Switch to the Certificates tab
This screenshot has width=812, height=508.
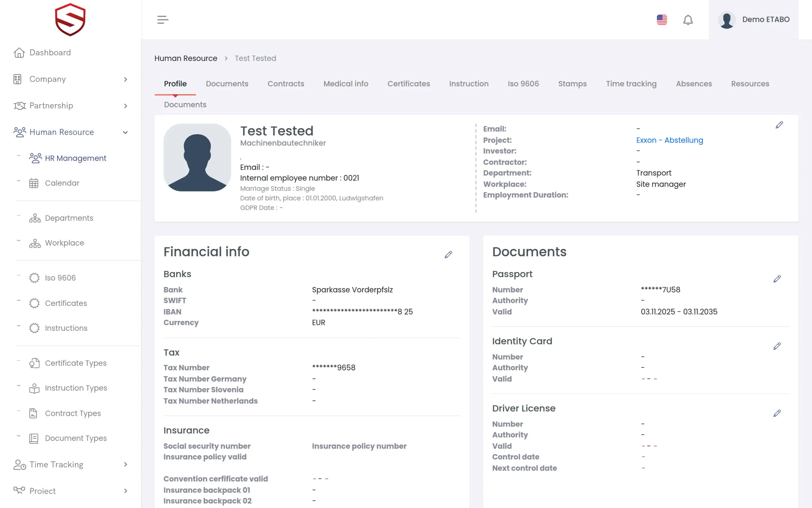408,84
